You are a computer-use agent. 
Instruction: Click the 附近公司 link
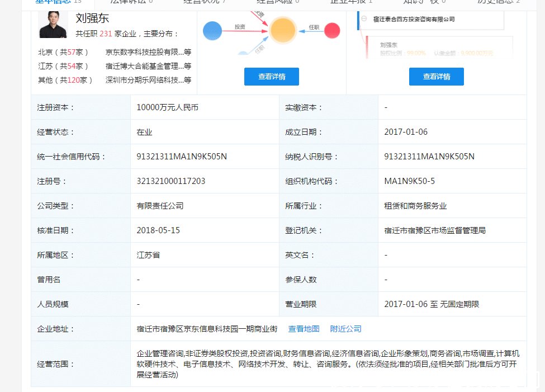(x=345, y=329)
